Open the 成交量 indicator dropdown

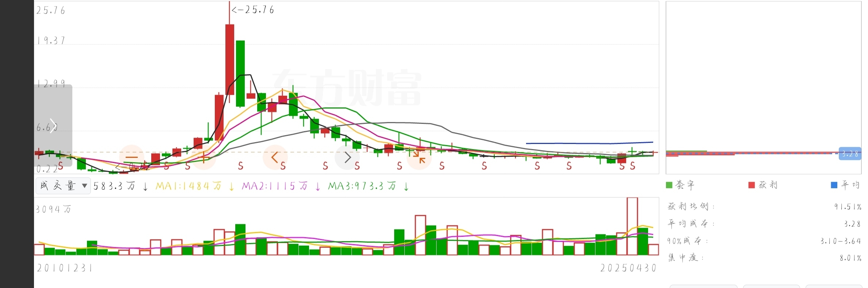click(x=63, y=186)
